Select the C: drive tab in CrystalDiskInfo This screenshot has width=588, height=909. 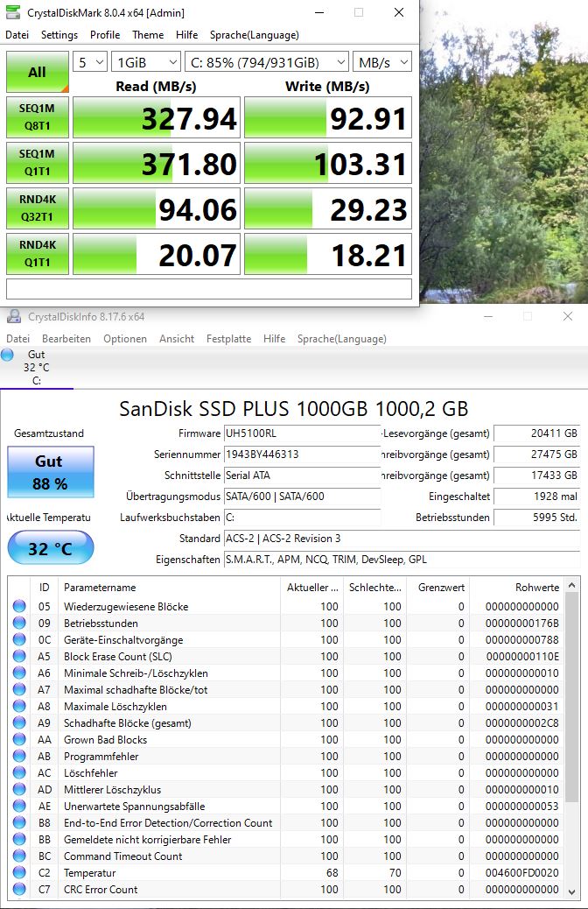37,368
